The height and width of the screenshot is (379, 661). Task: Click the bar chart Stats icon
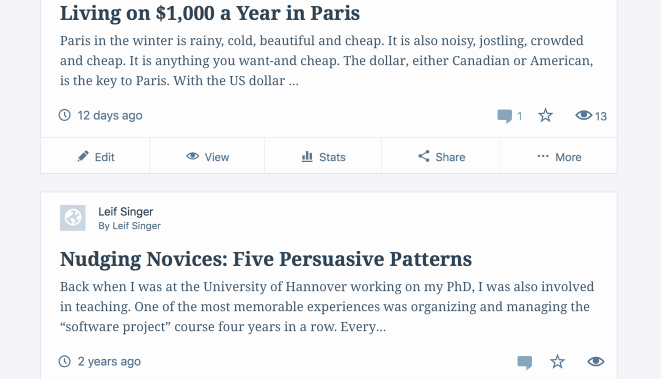point(307,156)
